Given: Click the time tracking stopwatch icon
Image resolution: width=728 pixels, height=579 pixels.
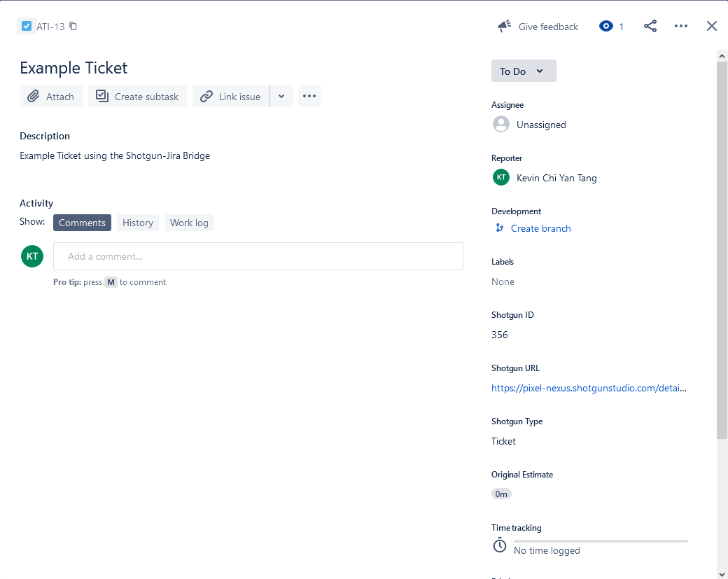Looking at the screenshot, I should click(x=500, y=545).
